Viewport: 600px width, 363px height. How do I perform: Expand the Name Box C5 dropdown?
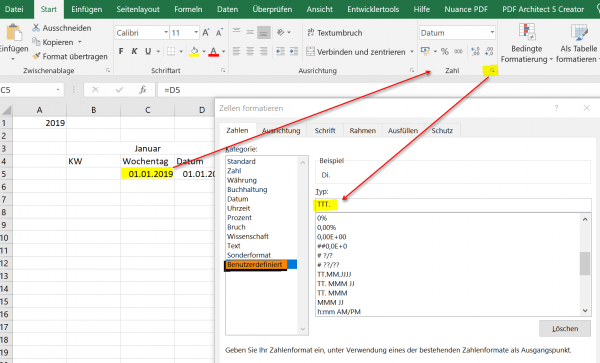click(x=58, y=90)
